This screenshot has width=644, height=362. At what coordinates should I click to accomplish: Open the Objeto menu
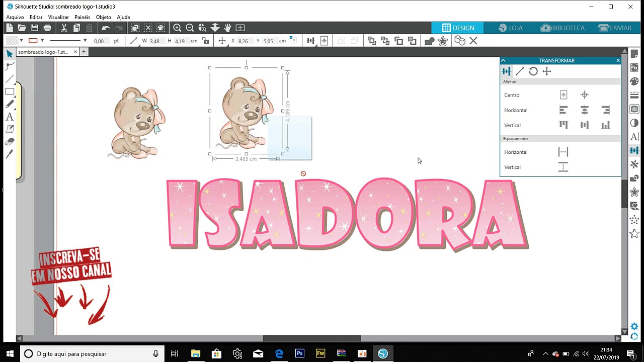click(104, 17)
